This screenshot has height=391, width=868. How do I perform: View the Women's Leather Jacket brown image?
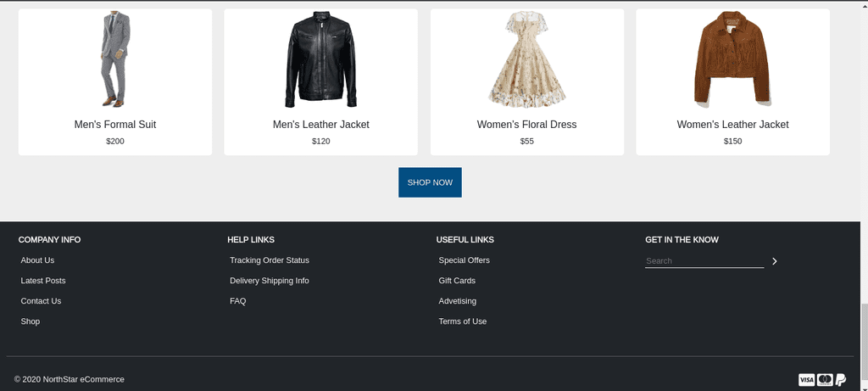pyautogui.click(x=732, y=59)
